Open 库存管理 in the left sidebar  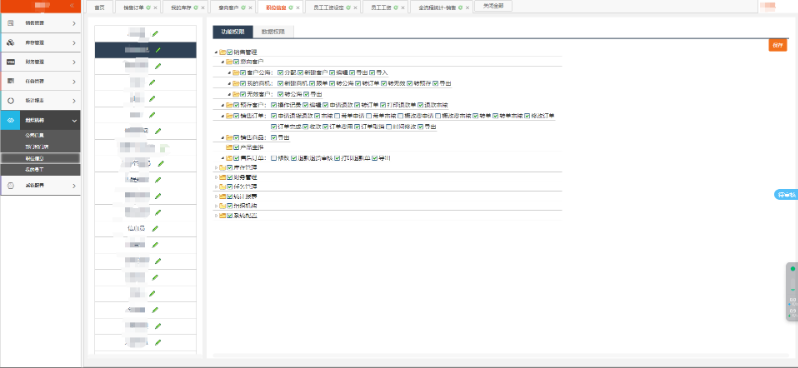coord(40,43)
